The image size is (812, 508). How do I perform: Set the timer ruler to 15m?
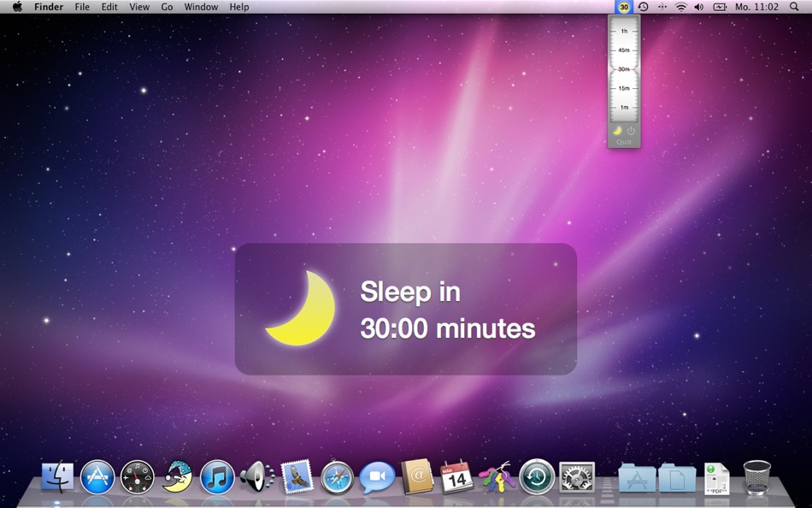tap(624, 88)
